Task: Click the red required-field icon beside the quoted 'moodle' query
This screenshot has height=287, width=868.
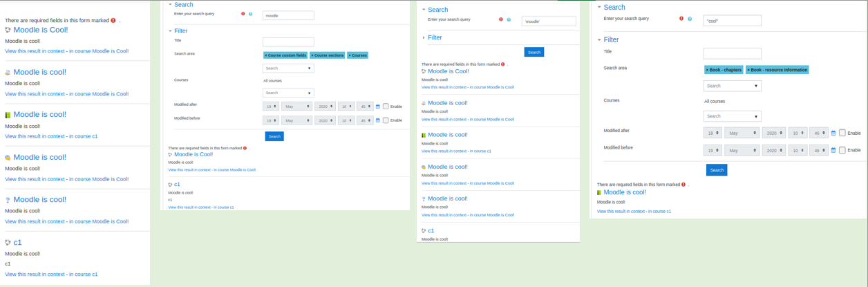Action: click(x=501, y=19)
